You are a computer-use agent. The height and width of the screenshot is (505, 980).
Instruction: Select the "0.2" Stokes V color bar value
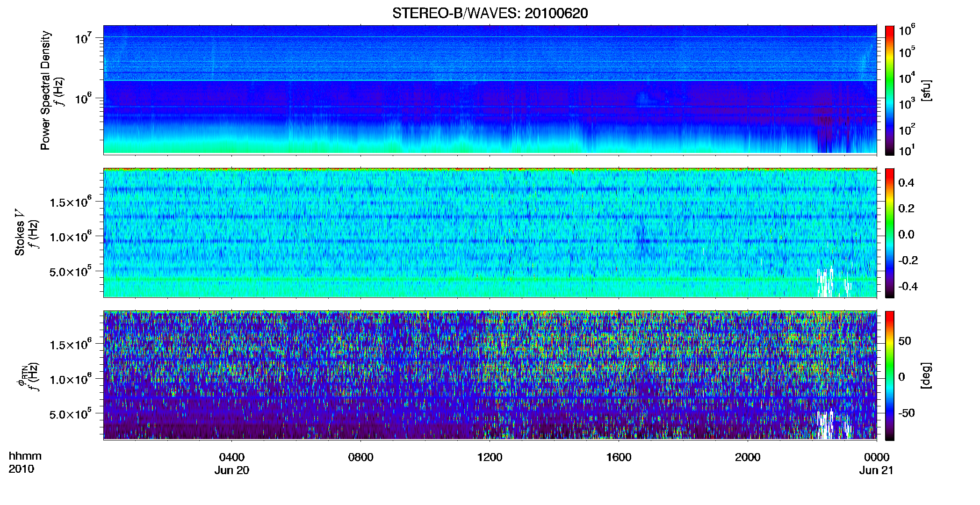[x=906, y=209]
